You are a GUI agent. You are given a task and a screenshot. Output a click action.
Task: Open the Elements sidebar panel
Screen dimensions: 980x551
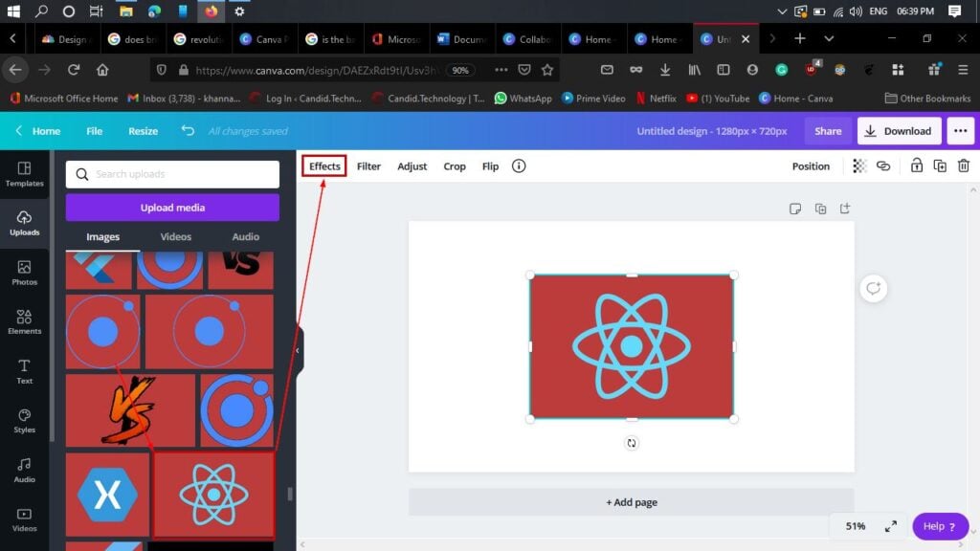tap(24, 322)
